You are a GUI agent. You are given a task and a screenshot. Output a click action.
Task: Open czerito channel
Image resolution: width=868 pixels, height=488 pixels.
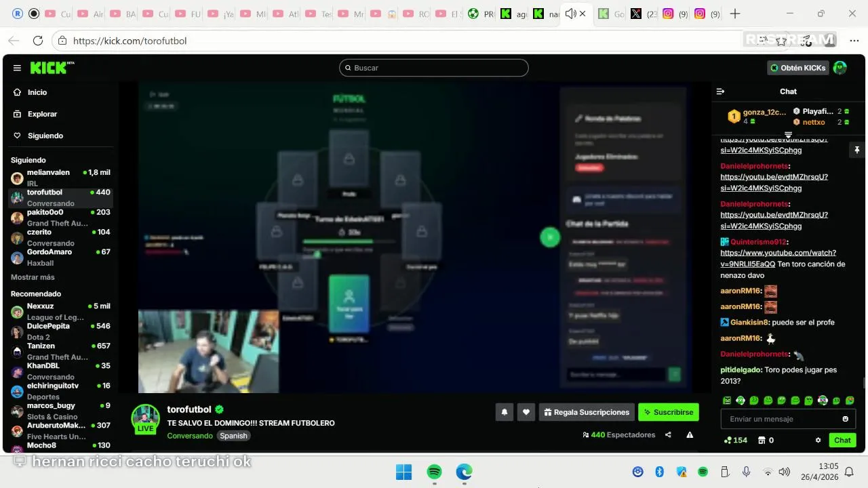(60, 237)
